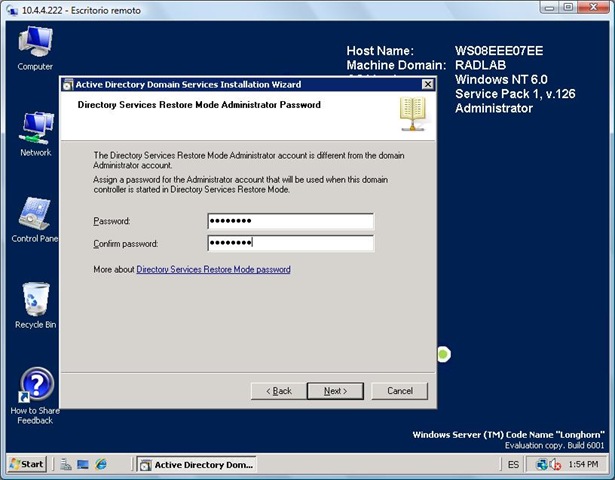615x480 pixels.
Task: Click the red security alert tray icon
Action: pyautogui.click(x=555, y=465)
